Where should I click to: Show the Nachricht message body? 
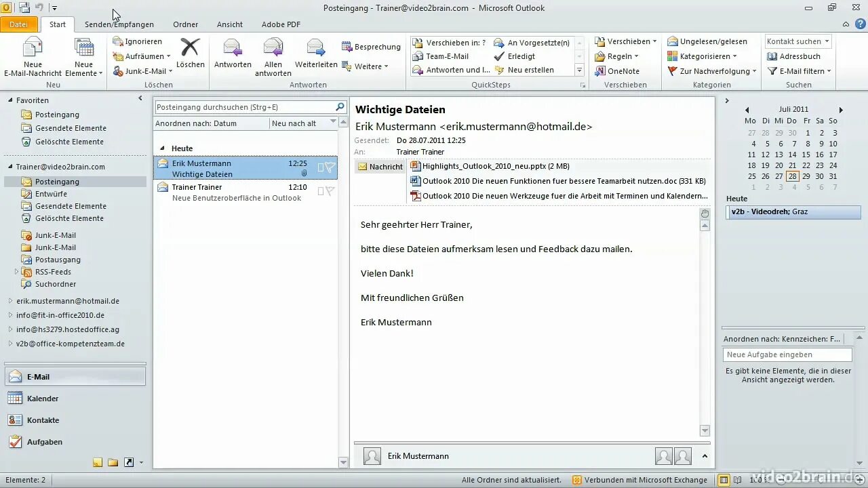click(380, 167)
